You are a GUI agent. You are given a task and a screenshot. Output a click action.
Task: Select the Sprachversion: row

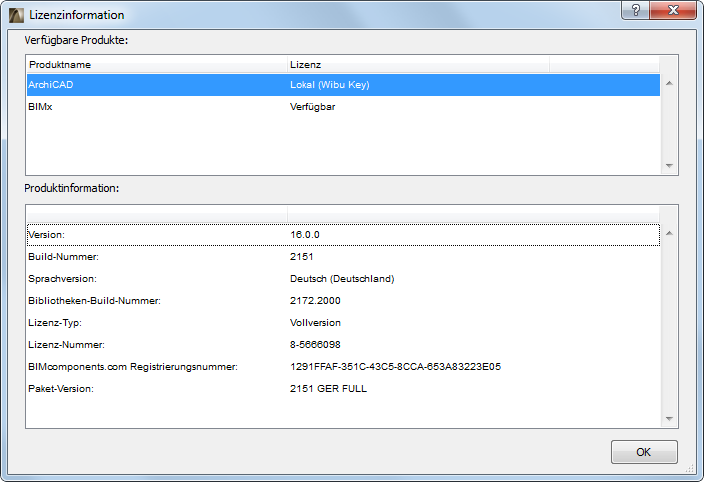coord(343,279)
